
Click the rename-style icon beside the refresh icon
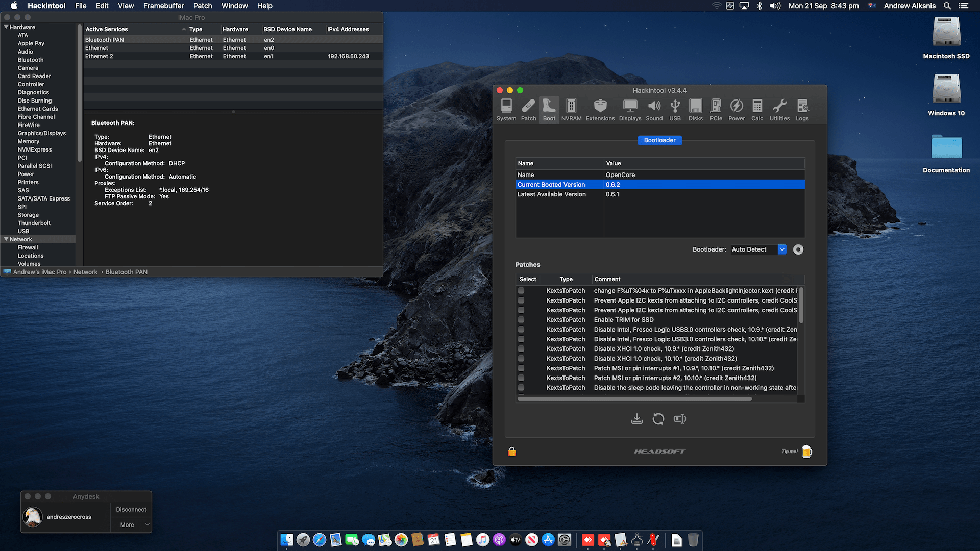680,419
